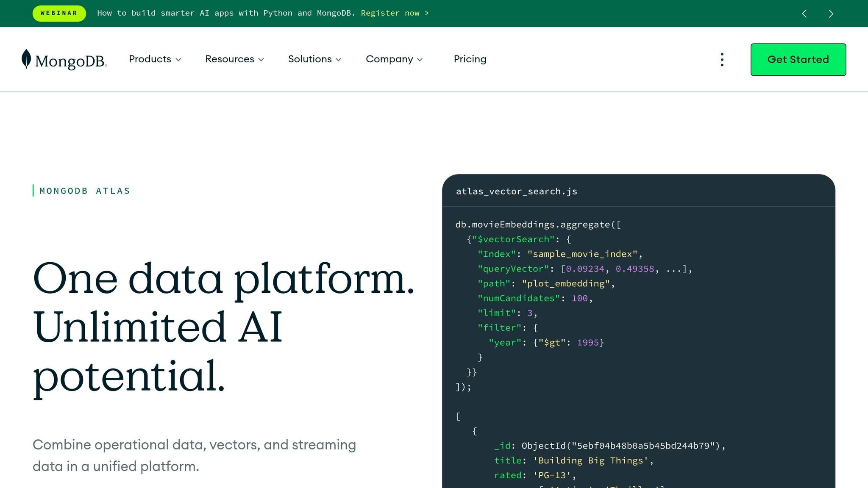868x488 pixels.
Task: Click the chevron icon beside Products
Action: (179, 60)
